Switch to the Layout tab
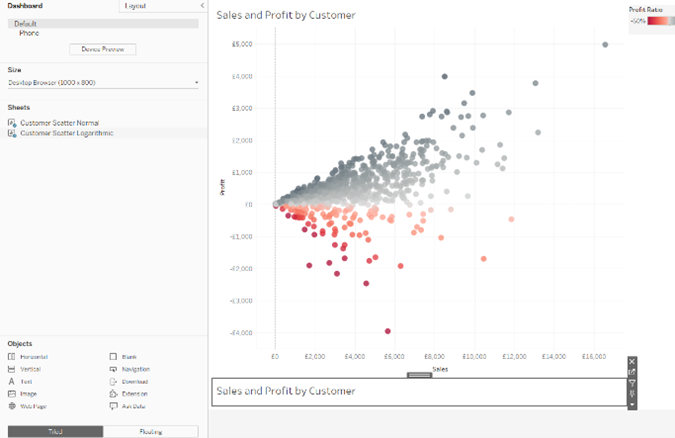This screenshot has width=675, height=438. [x=135, y=6]
